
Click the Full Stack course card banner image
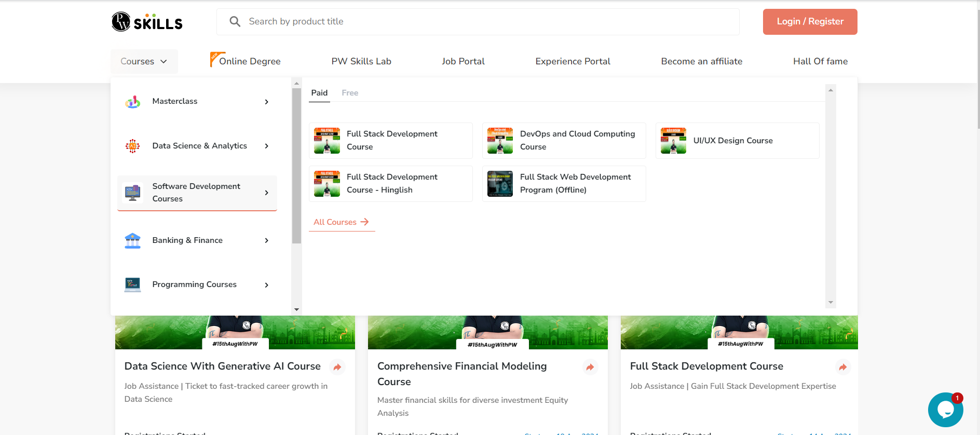(739, 332)
